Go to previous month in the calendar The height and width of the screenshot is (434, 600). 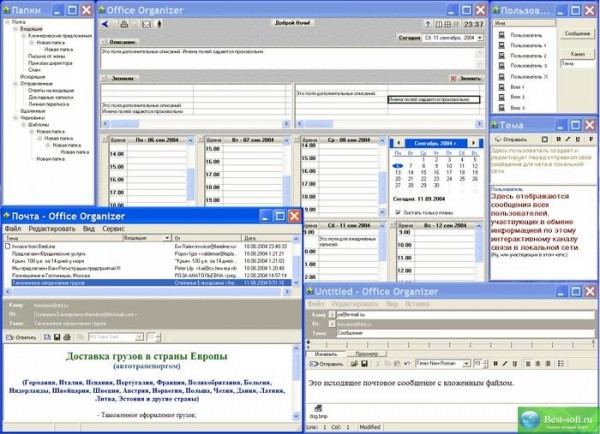[x=398, y=143]
